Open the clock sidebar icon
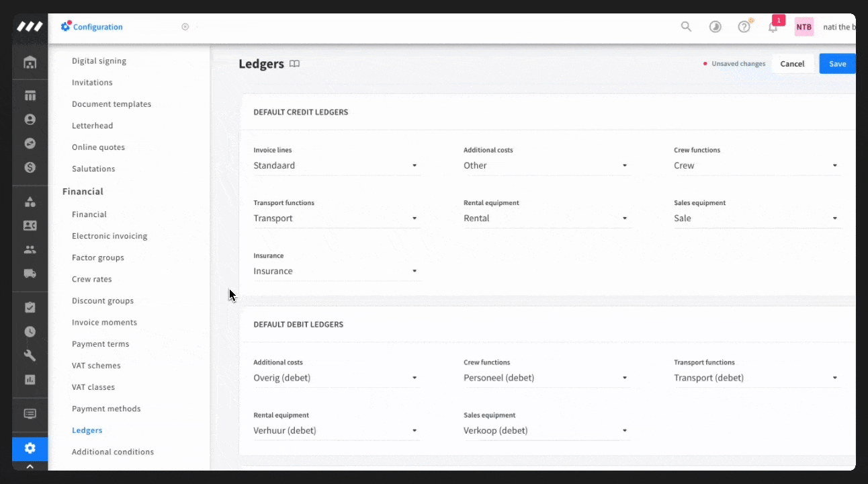Viewport: 868px width, 484px height. [x=30, y=331]
